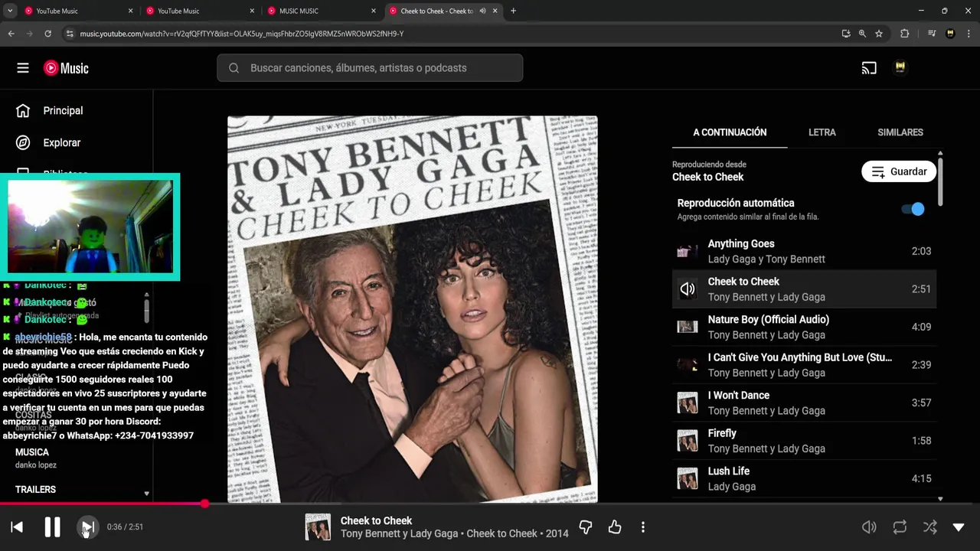Click the Firefly queue thumbnail
The width and height of the screenshot is (980, 551).
[x=688, y=441]
